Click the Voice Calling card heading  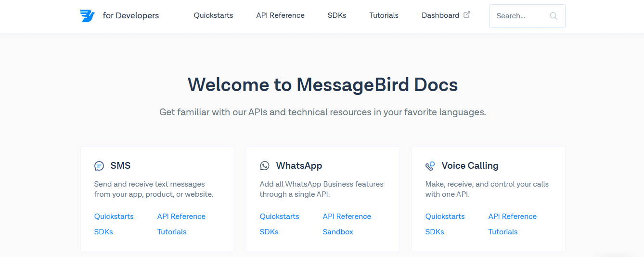pyautogui.click(x=470, y=166)
